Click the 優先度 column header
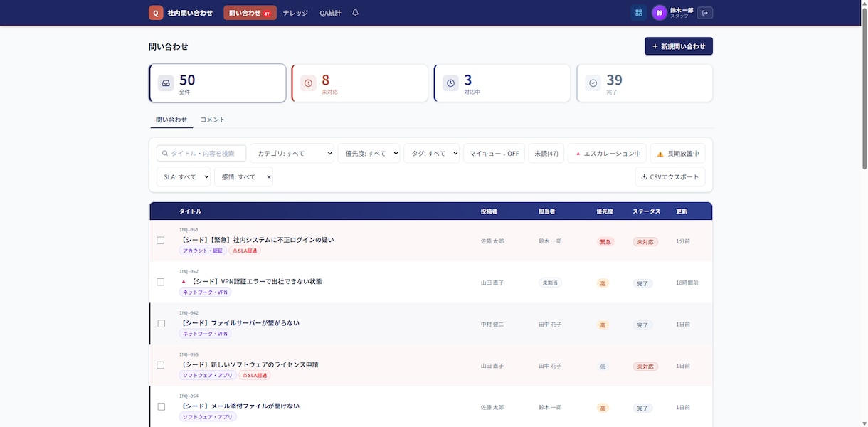 605,211
